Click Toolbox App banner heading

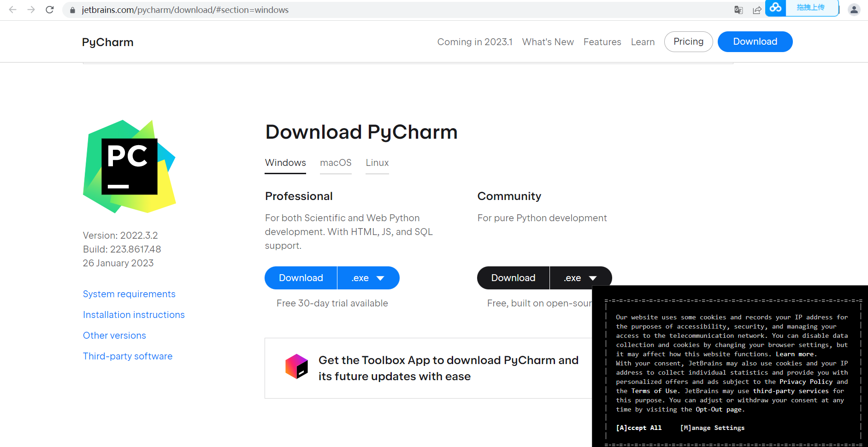[x=448, y=368]
